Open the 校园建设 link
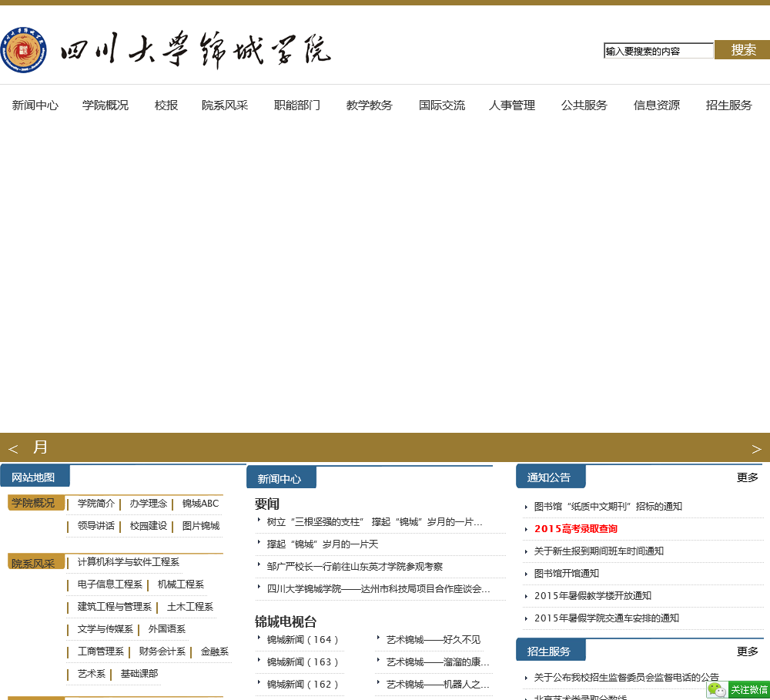This screenshot has height=700, width=770. pos(149,526)
